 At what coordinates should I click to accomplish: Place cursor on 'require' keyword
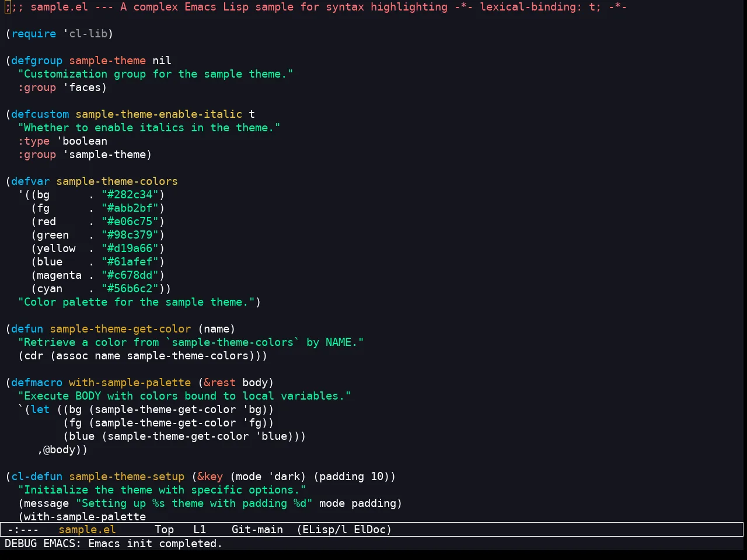tap(34, 34)
